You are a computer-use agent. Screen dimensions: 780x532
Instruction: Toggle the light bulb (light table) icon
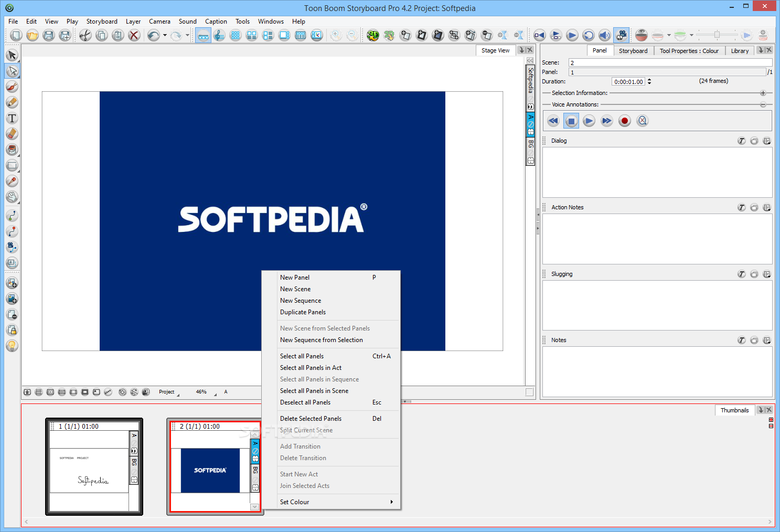(12, 346)
